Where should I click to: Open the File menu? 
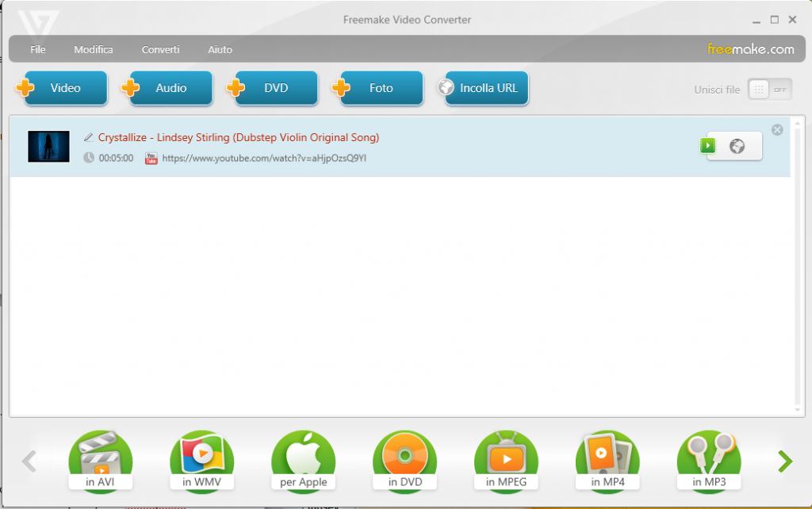click(38, 50)
